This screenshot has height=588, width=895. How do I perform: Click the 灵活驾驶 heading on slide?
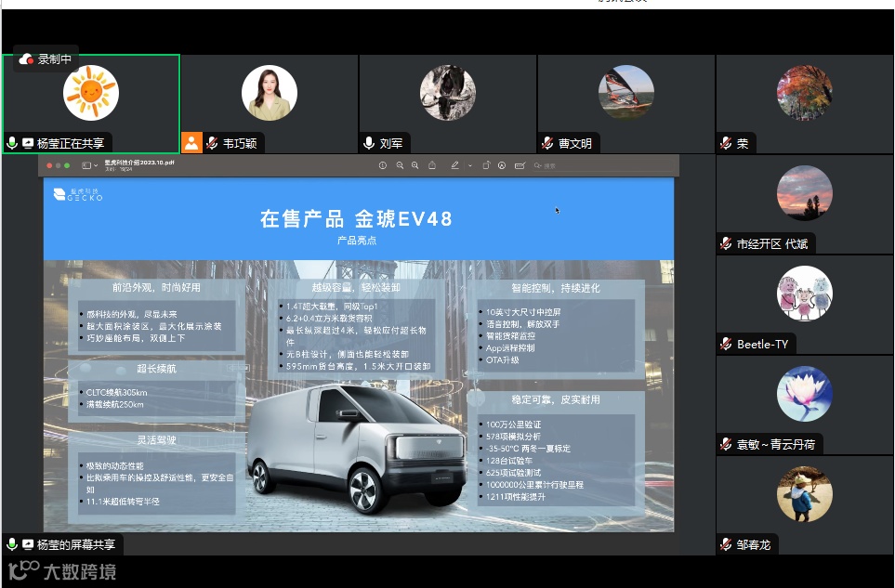[156, 439]
